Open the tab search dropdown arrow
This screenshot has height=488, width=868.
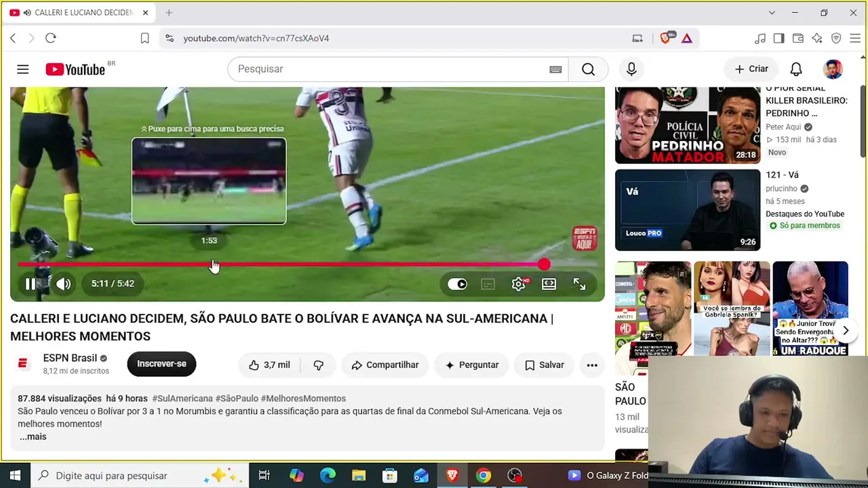pos(772,13)
